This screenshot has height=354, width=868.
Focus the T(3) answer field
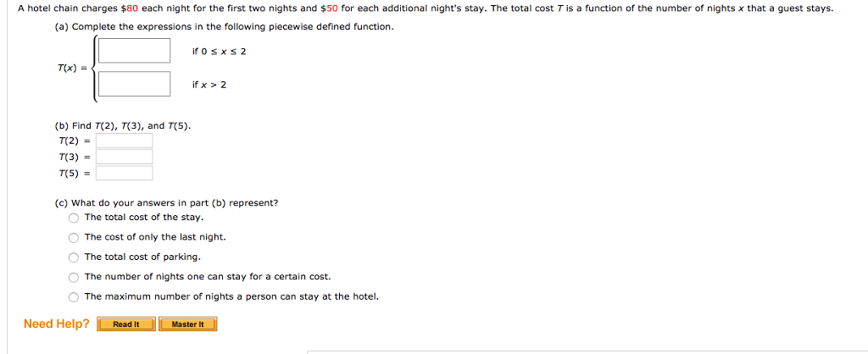[x=124, y=157]
